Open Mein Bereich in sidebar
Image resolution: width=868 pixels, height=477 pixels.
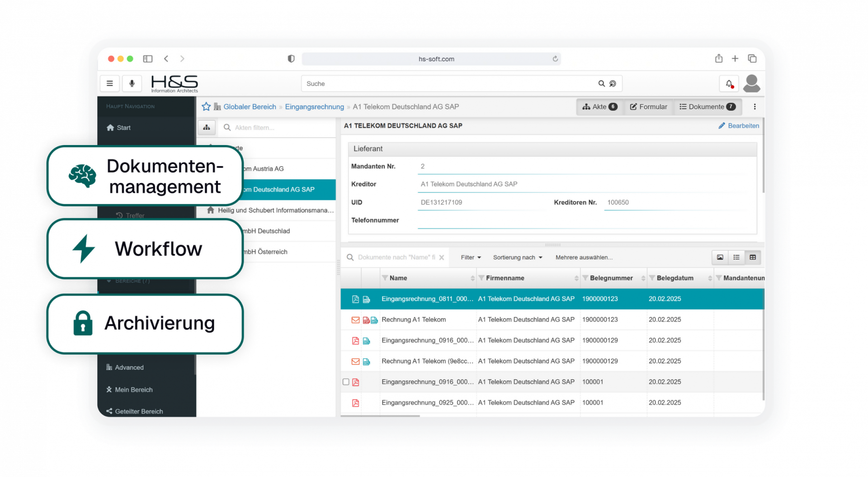click(129, 390)
